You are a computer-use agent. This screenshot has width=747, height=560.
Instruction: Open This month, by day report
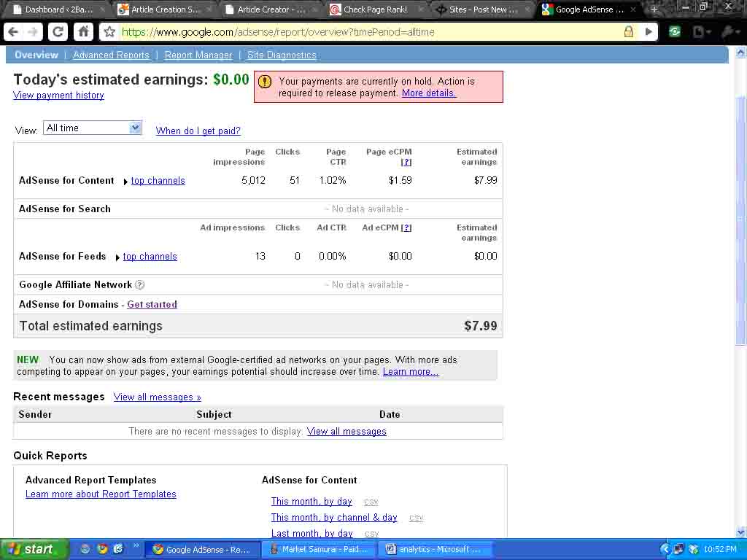tap(311, 501)
